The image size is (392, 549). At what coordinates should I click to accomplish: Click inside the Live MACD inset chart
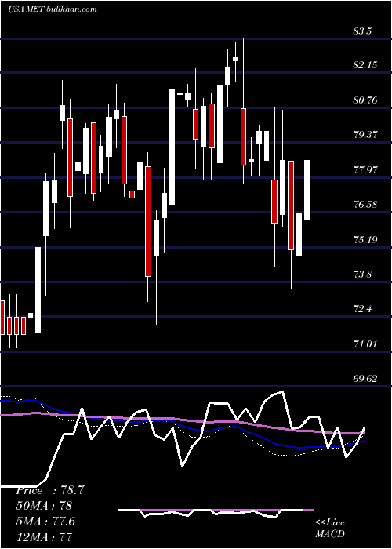[x=216, y=510]
